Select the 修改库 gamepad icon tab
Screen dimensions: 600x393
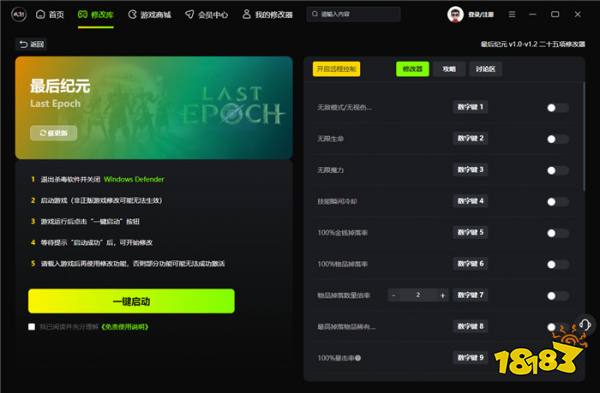[82, 15]
